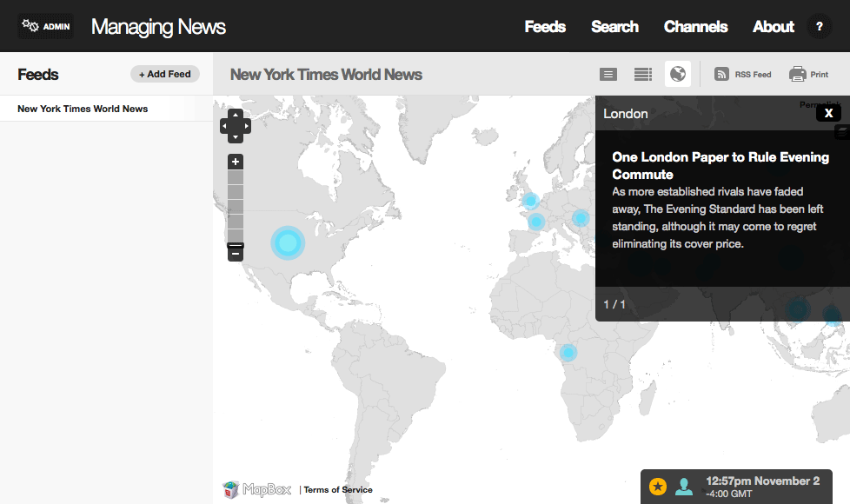The image size is (850, 504).
Task: Open the Channels menu
Action: [695, 27]
